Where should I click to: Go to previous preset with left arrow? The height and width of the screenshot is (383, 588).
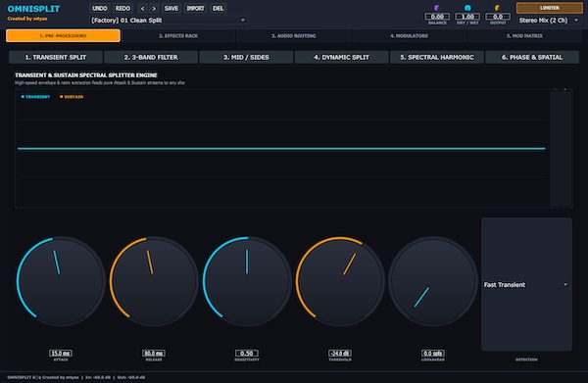[x=142, y=8]
